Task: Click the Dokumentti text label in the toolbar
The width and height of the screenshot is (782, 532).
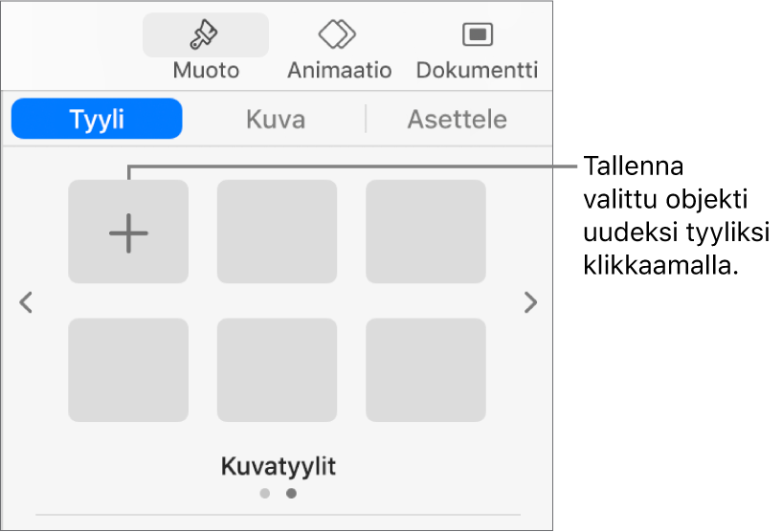Action: pos(477,70)
